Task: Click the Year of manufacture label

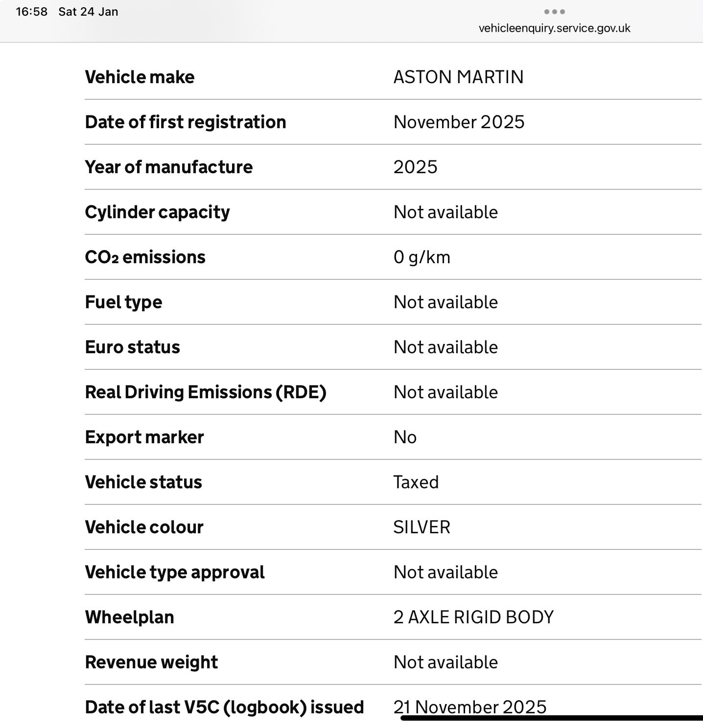Action: [169, 167]
